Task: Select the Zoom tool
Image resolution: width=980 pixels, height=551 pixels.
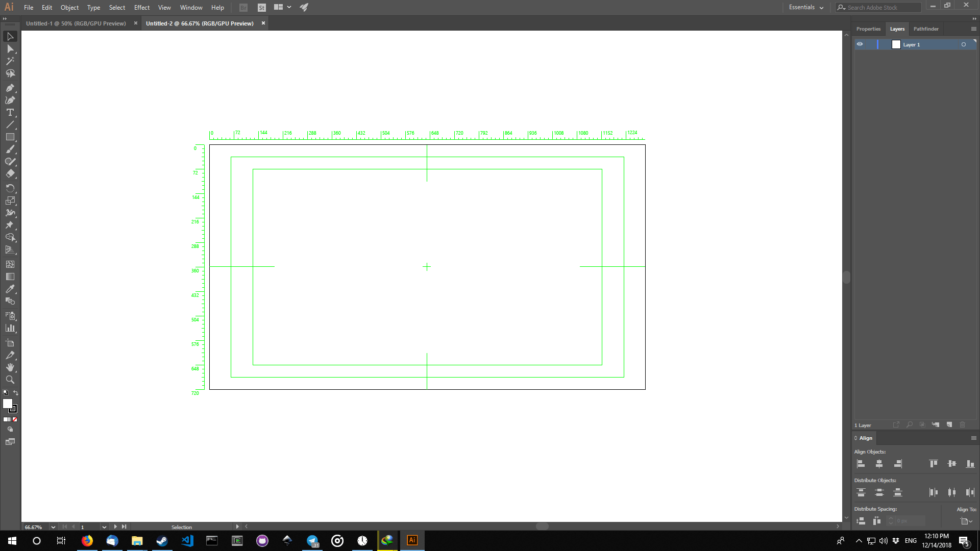Action: tap(10, 380)
